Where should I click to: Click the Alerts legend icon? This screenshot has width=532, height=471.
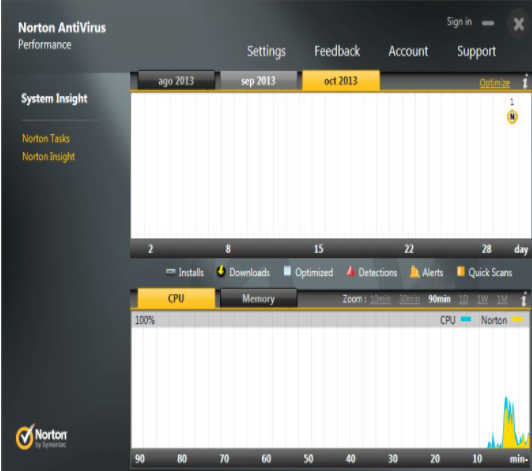point(415,271)
